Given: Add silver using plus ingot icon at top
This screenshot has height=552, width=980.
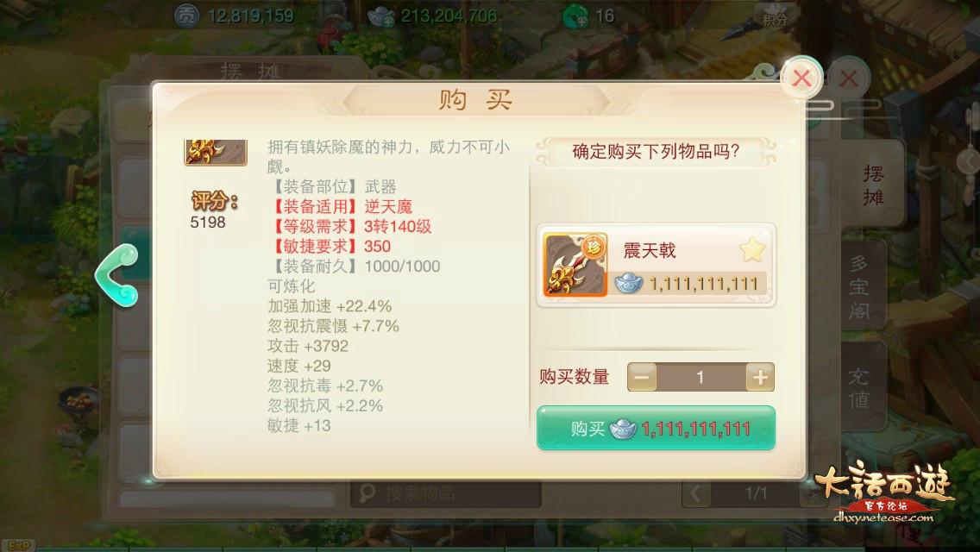Looking at the screenshot, I should tap(380, 16).
